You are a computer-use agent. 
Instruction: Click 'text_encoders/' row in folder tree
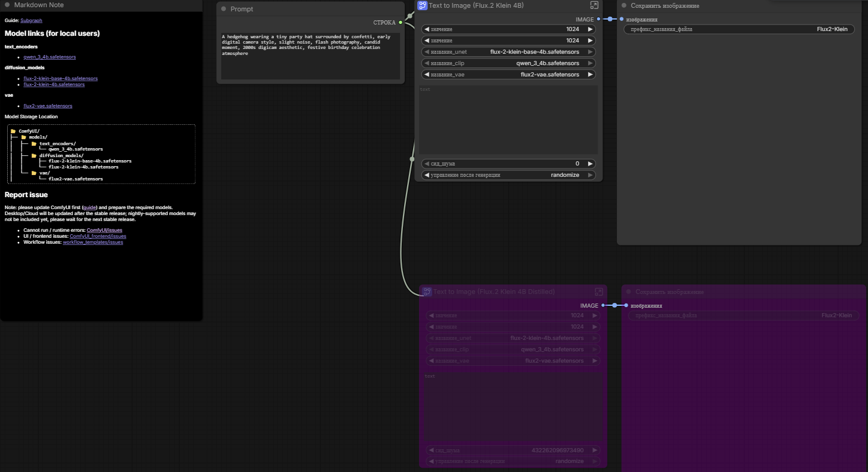pos(53,144)
